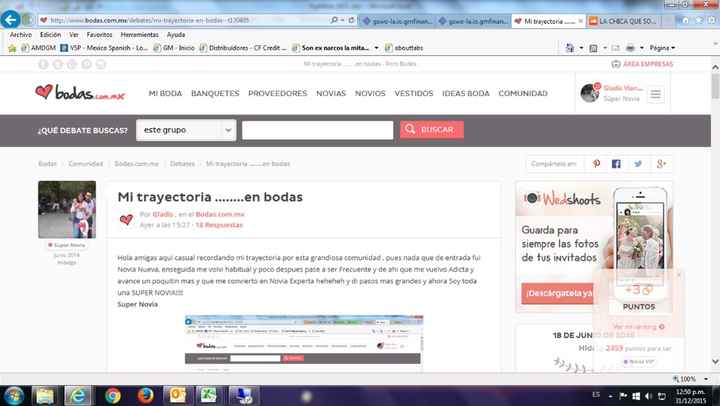Viewport: 720px width, 406px height.
Task: Click the 'Debates' breadcrumb link
Action: [182, 164]
